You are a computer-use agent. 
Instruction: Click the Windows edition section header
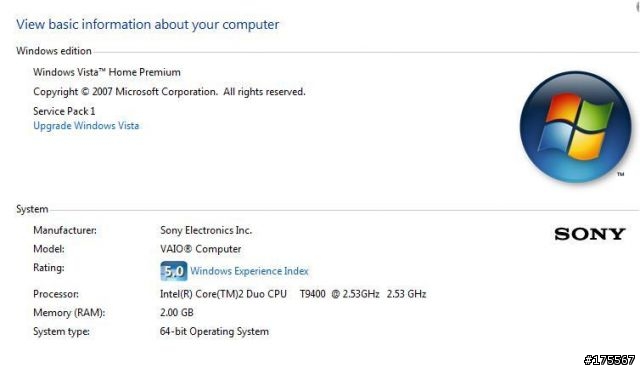[x=54, y=51]
